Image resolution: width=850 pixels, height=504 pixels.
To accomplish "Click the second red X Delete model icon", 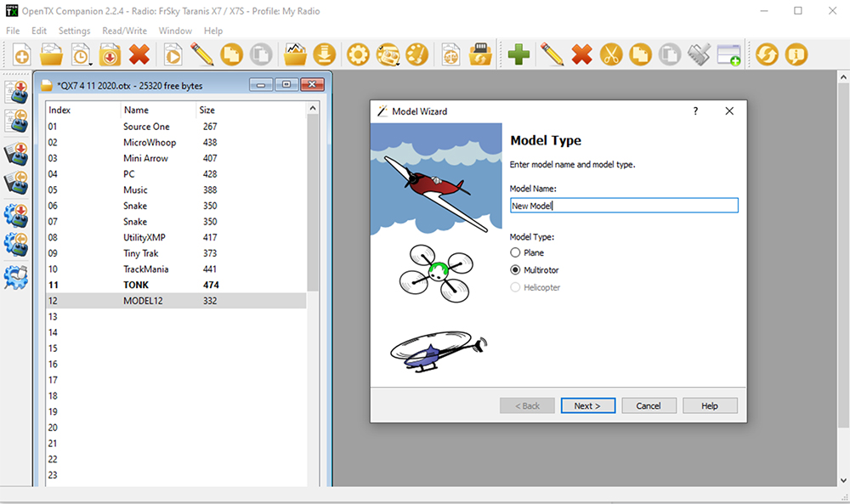I will tap(581, 54).
